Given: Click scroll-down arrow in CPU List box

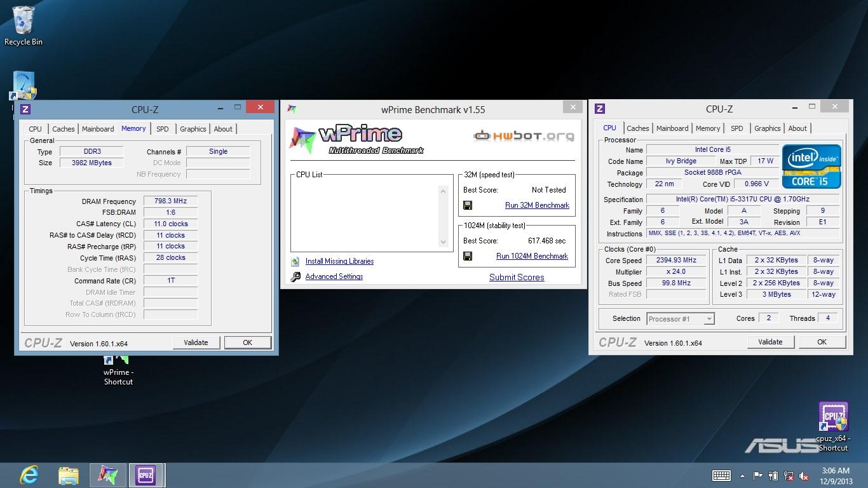Looking at the screenshot, I should 443,242.
